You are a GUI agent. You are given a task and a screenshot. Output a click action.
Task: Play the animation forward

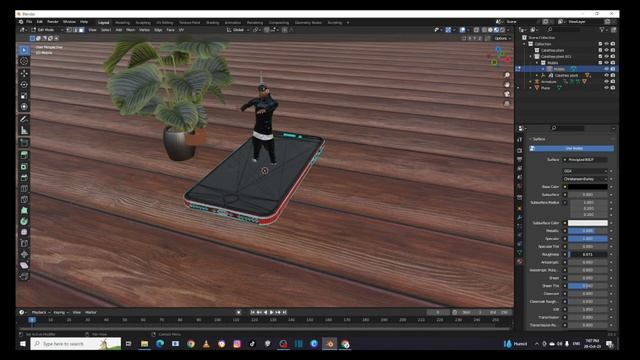coord(272,312)
